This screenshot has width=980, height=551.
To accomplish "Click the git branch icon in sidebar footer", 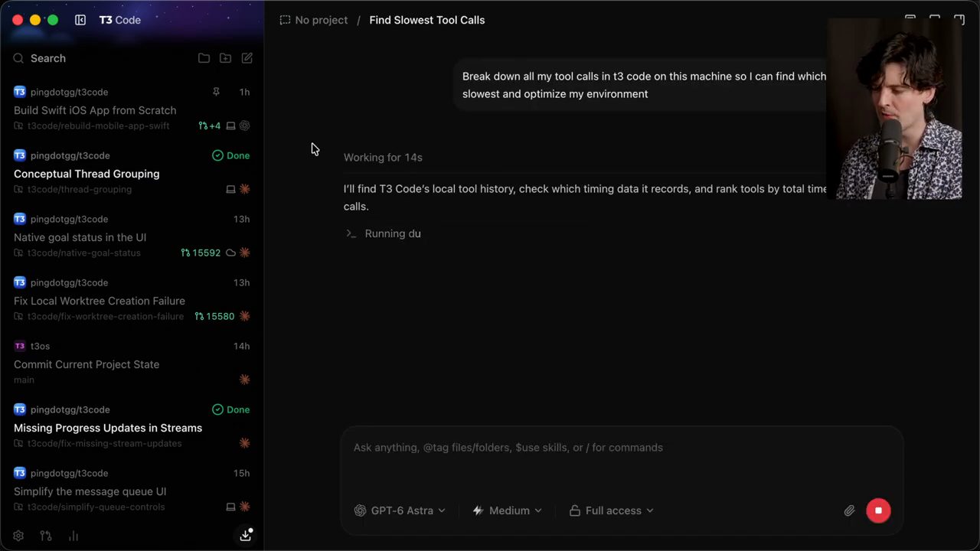I will (46, 536).
